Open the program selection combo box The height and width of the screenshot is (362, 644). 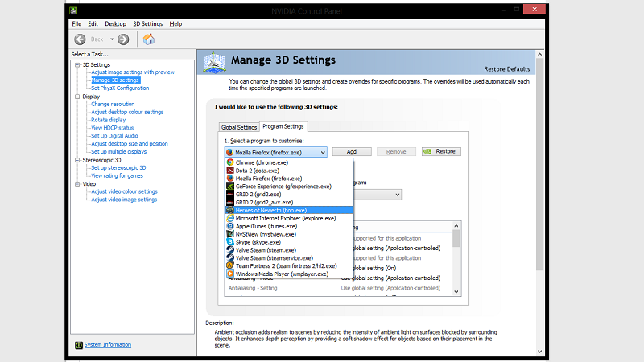(275, 152)
